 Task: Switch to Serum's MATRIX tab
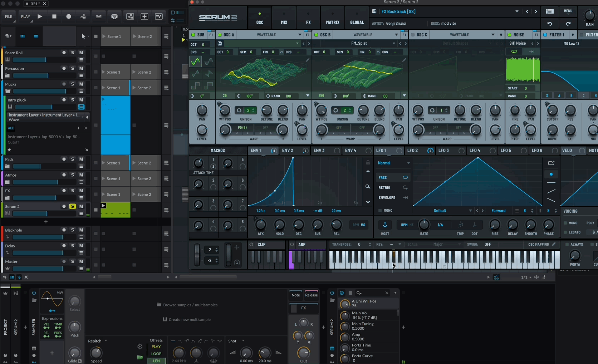[333, 18]
